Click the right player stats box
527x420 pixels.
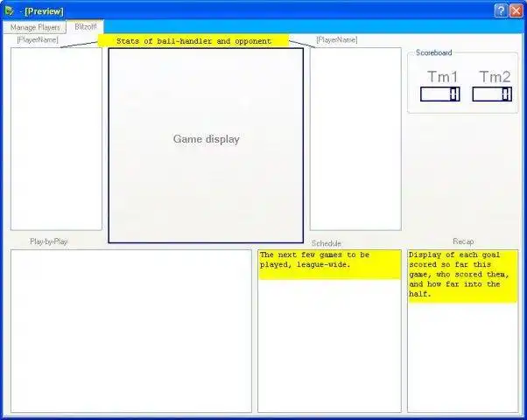355,139
